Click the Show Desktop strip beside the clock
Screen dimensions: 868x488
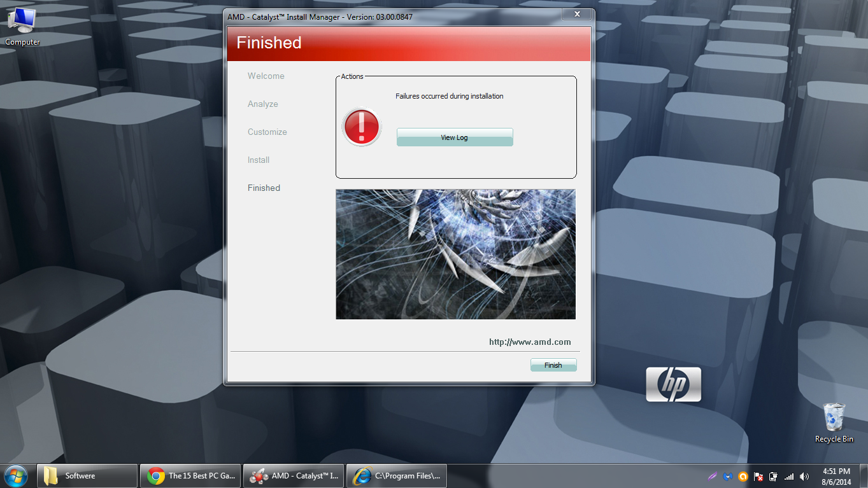click(x=864, y=476)
